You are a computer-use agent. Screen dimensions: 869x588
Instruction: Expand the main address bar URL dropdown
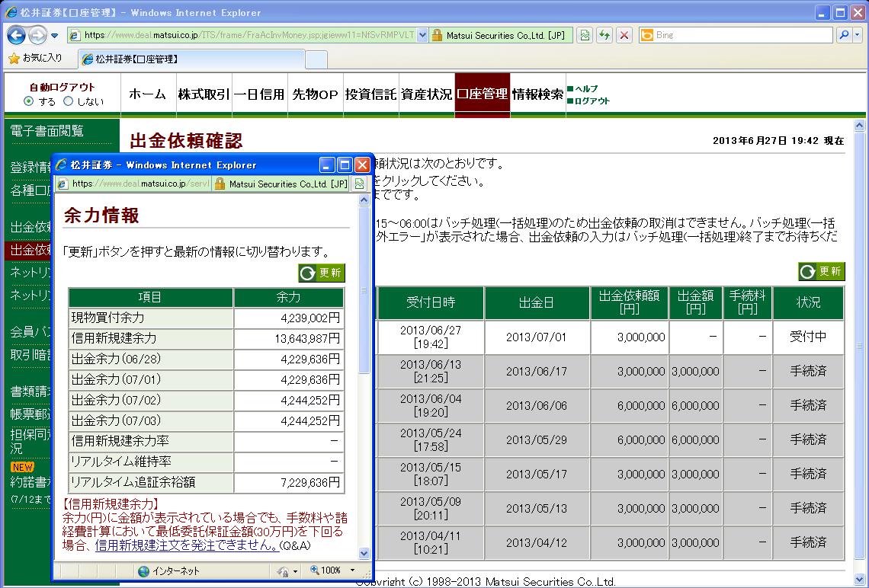[x=422, y=35]
